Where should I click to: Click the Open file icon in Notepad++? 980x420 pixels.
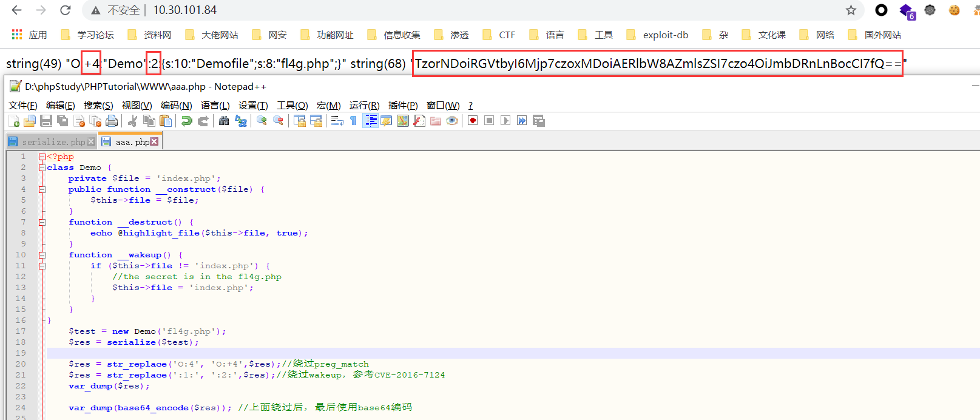pos(30,121)
